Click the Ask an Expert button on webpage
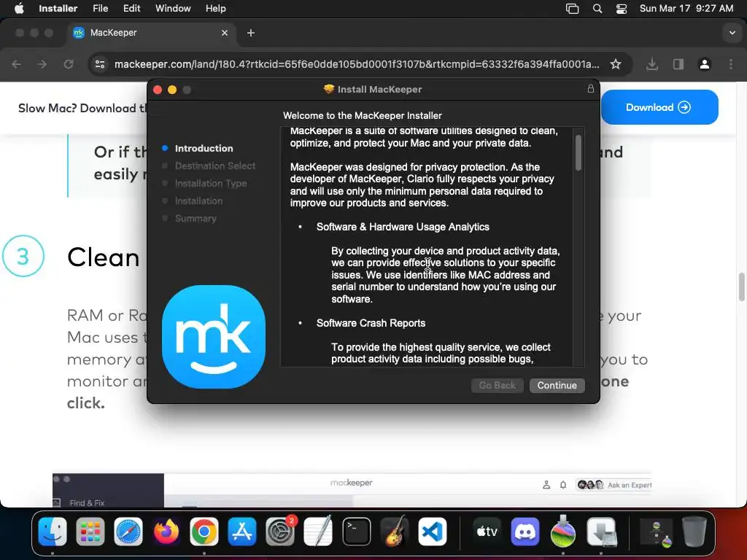 [x=614, y=485]
